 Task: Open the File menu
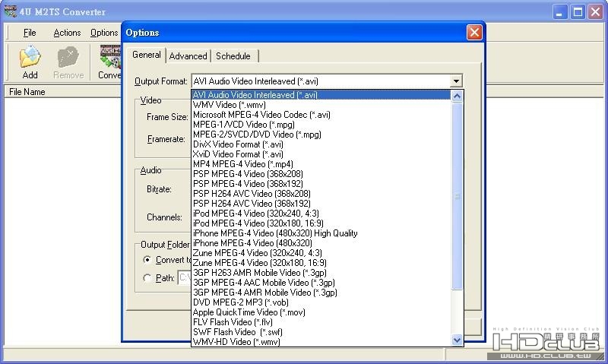30,33
